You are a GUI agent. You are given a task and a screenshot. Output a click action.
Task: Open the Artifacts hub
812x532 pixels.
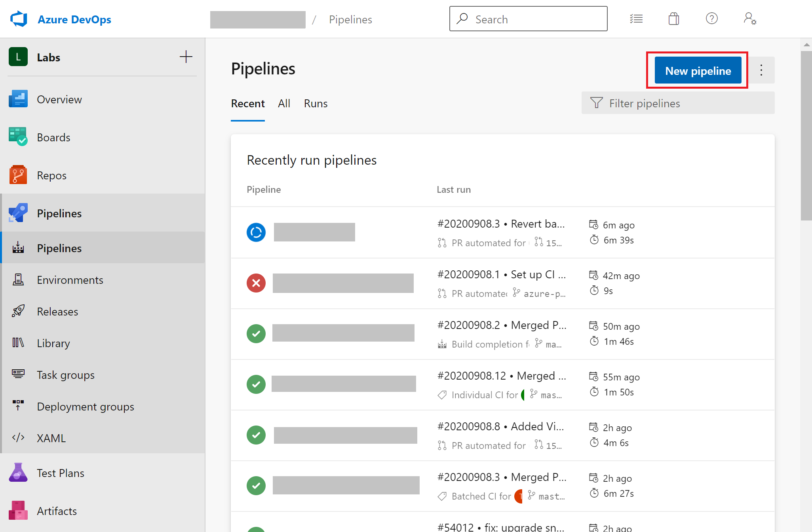pos(103,511)
